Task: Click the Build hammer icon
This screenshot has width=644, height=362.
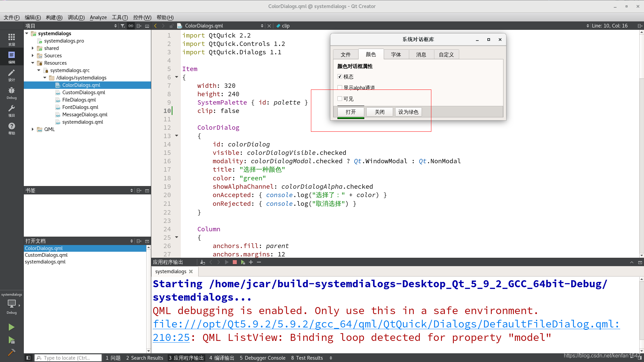Action: tap(11, 352)
